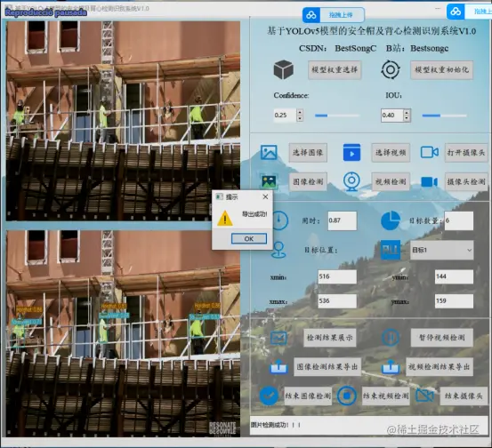Click the status message 图片检测成功

click(x=276, y=425)
